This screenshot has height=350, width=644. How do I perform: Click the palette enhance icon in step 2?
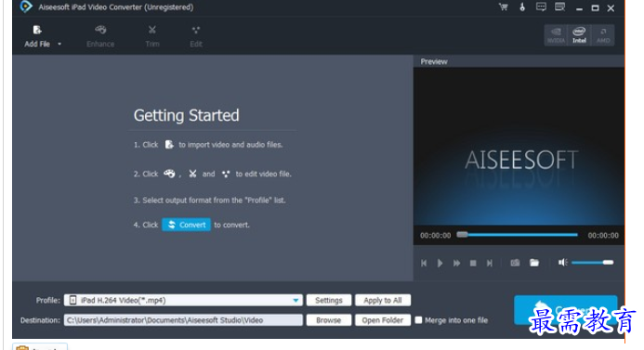tap(169, 174)
